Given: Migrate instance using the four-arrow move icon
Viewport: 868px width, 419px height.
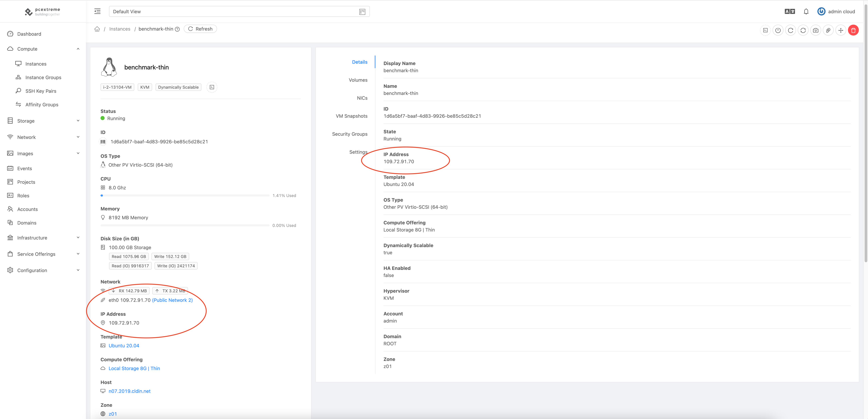Looking at the screenshot, I should point(841,30).
